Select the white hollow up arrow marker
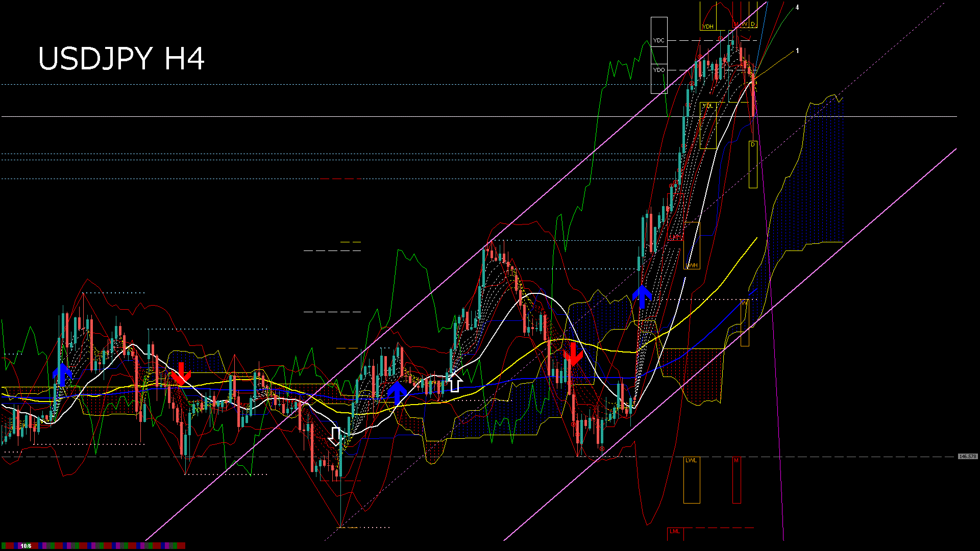The image size is (980, 551). coord(454,382)
